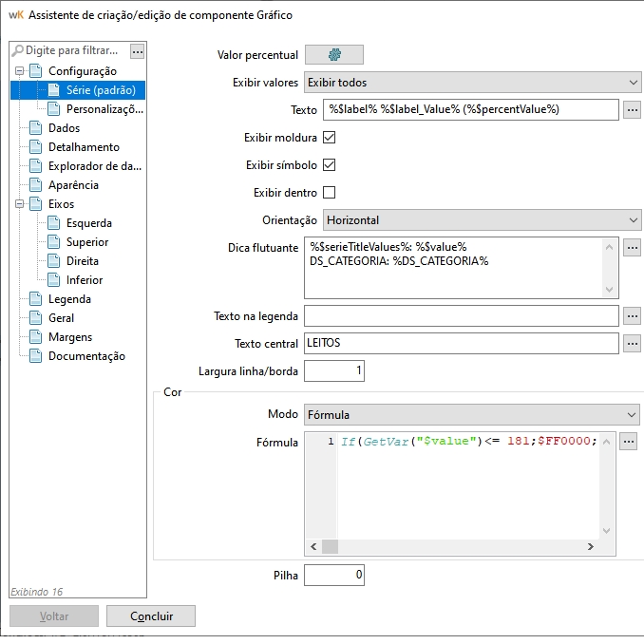Click the Documentação page icon

pyautogui.click(x=36, y=356)
